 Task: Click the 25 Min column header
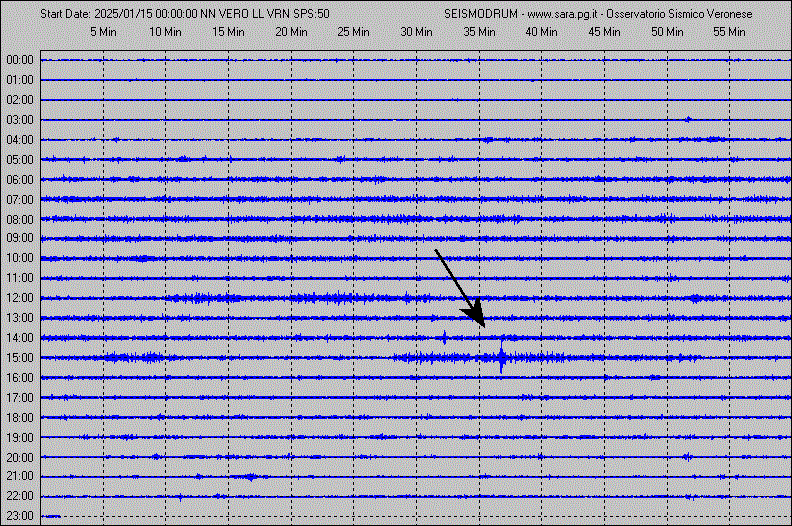coord(354,32)
